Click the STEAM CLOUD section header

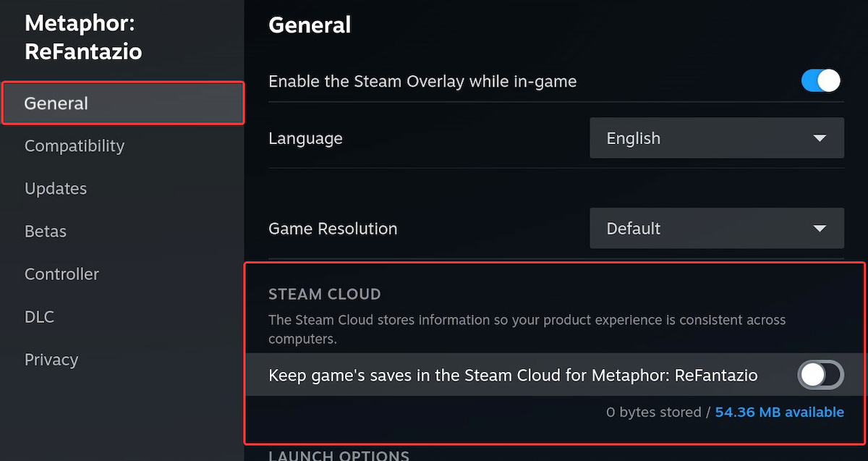coord(324,295)
